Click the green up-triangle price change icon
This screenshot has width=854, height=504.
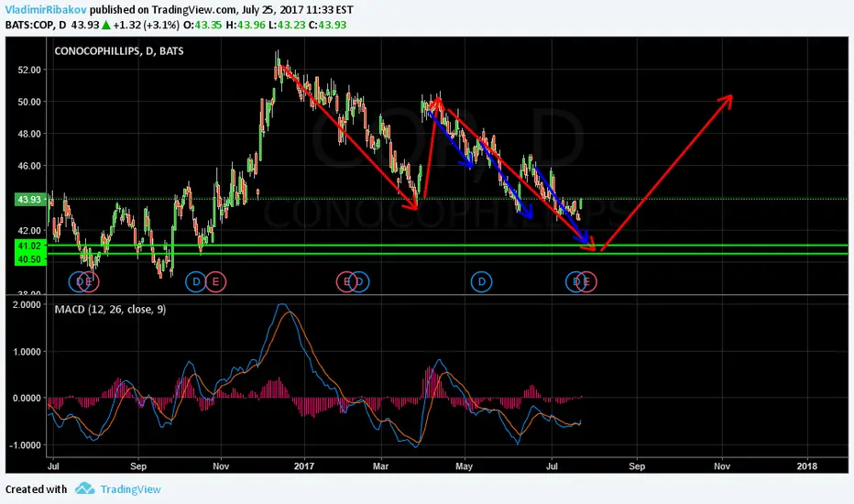coord(105,25)
